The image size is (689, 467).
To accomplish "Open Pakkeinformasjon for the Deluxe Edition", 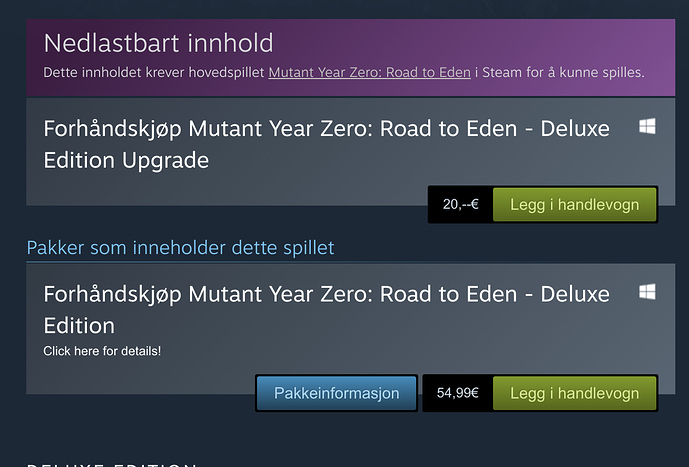I will tap(337, 393).
